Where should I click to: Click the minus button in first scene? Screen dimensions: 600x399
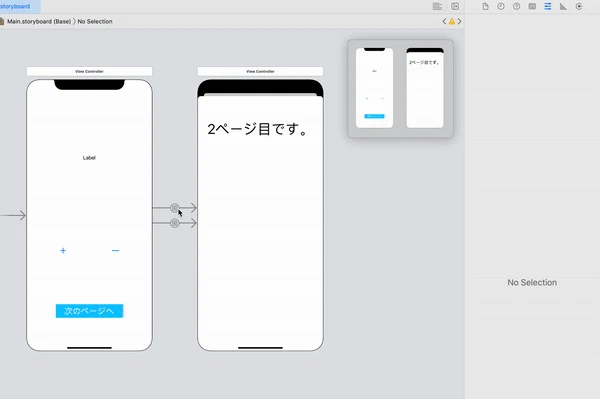point(115,251)
